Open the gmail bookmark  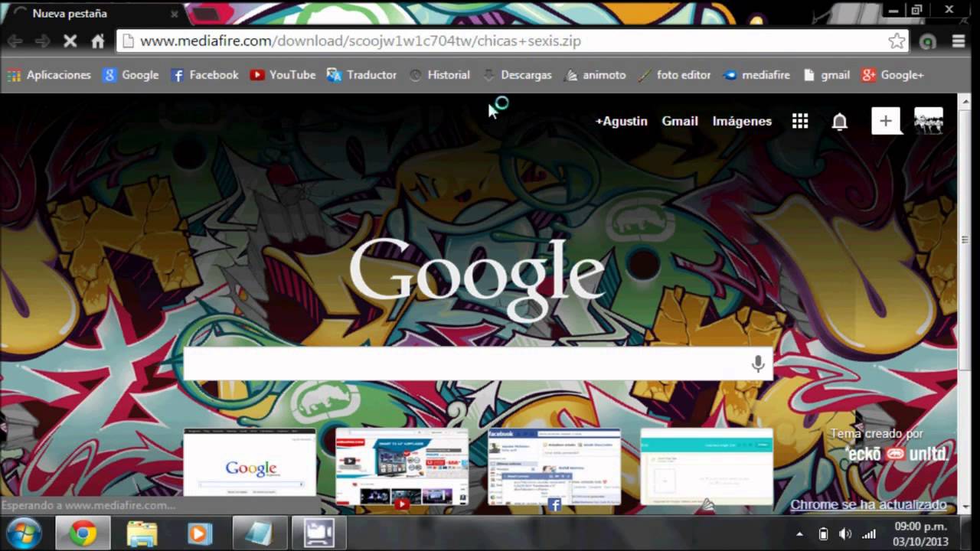click(826, 75)
